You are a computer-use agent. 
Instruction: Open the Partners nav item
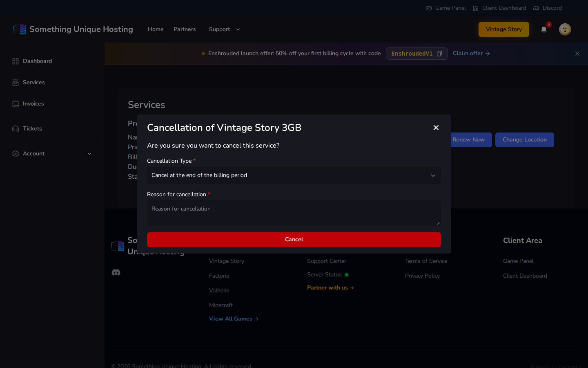[x=185, y=29]
